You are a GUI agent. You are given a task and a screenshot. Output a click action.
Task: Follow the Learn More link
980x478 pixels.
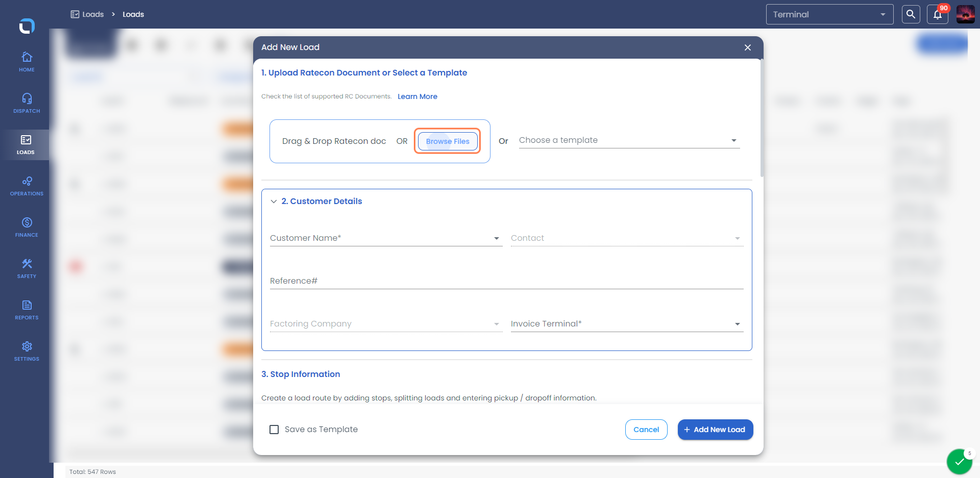(x=418, y=96)
